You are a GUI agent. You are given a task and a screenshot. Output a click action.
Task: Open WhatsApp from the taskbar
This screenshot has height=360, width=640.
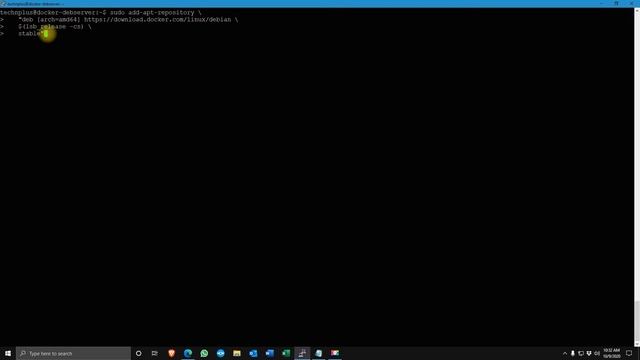pos(204,353)
